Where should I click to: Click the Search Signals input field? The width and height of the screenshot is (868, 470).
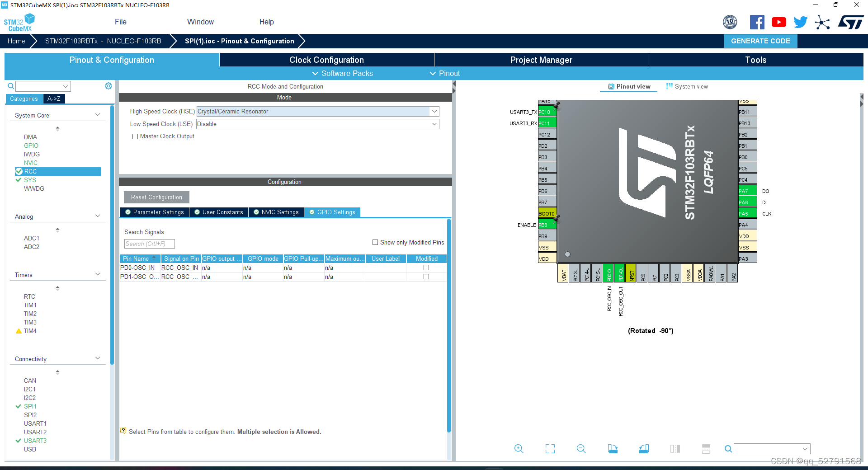coord(149,244)
